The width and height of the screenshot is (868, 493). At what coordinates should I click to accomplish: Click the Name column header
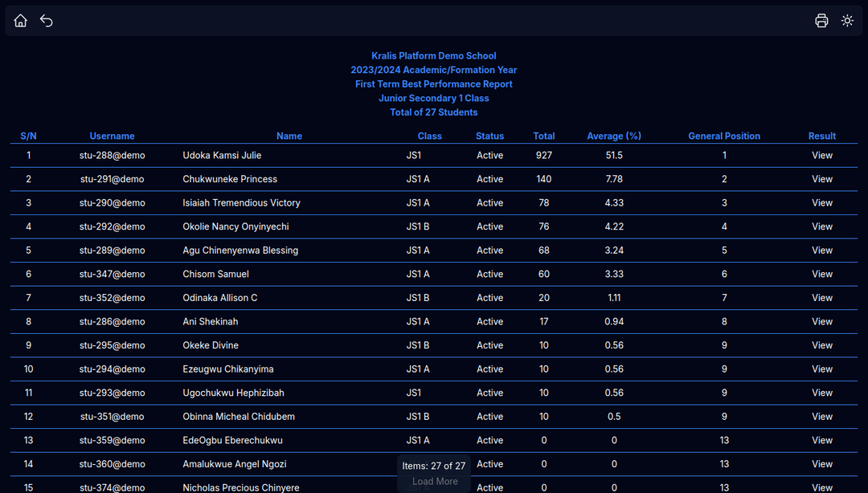pyautogui.click(x=289, y=136)
